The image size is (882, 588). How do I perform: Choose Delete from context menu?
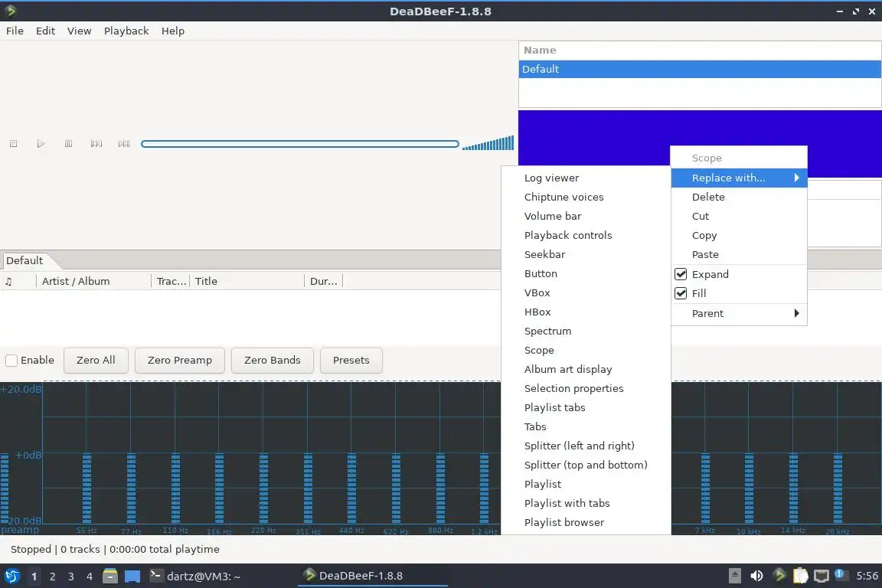739,197
